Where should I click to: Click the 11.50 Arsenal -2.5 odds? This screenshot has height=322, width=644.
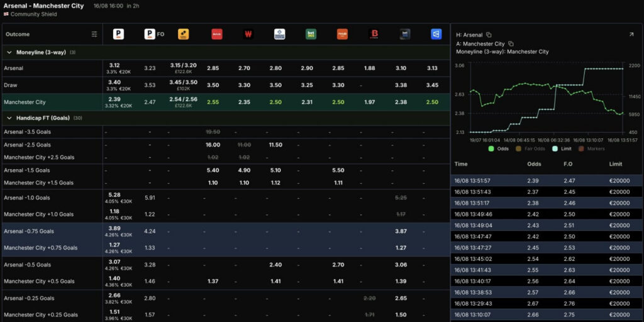pos(275,145)
